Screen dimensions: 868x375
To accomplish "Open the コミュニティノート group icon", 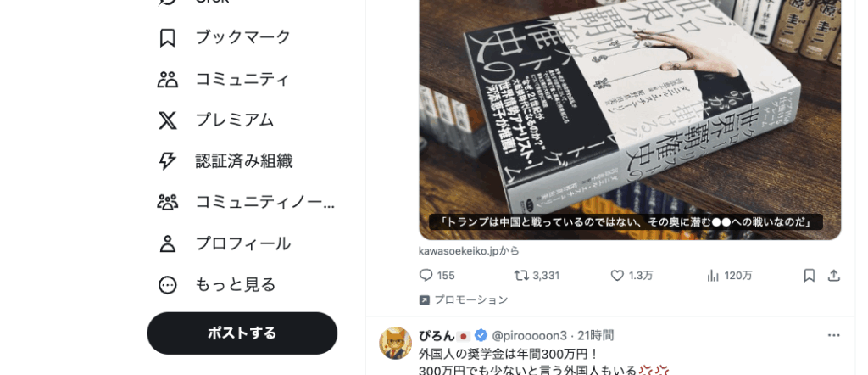I will click(x=167, y=203).
